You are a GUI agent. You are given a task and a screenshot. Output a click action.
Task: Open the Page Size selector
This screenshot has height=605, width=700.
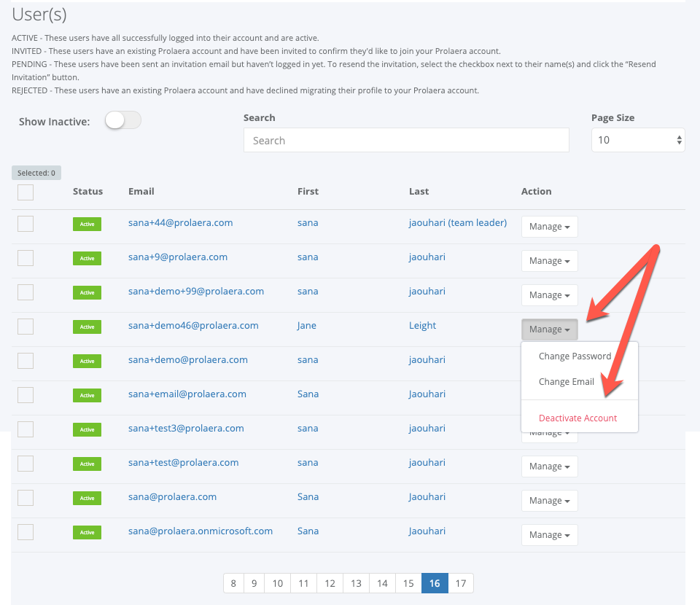click(638, 140)
